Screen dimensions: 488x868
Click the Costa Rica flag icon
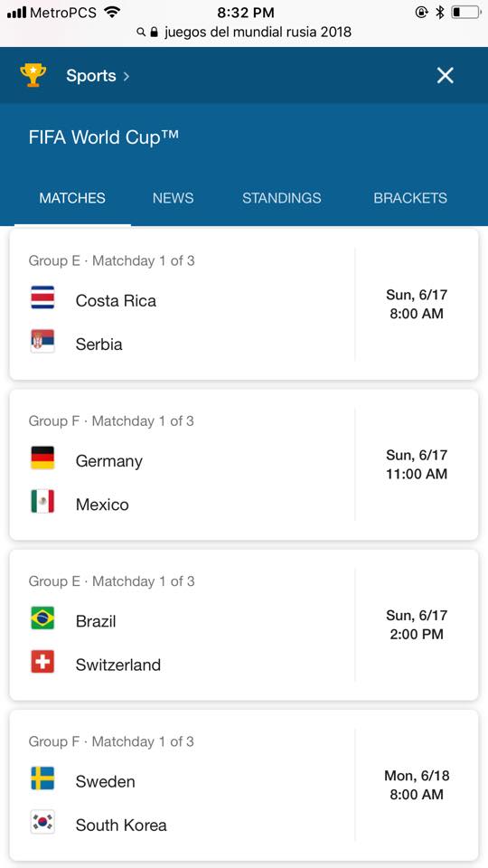pyautogui.click(x=42, y=297)
